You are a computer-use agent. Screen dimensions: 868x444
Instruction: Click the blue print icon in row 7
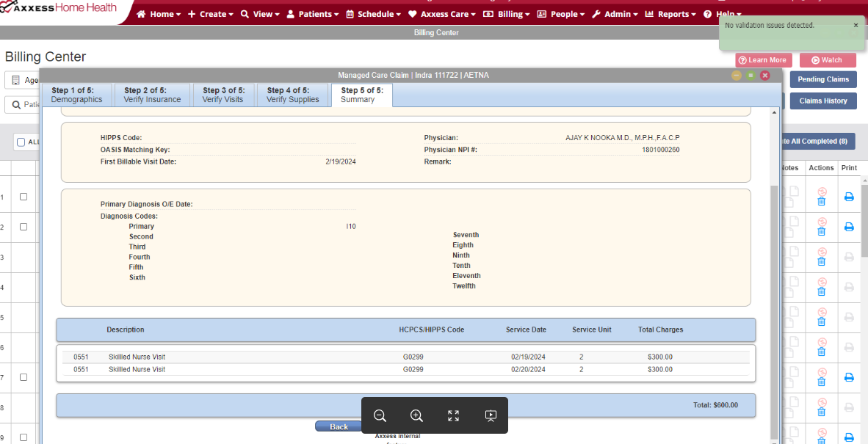(849, 377)
